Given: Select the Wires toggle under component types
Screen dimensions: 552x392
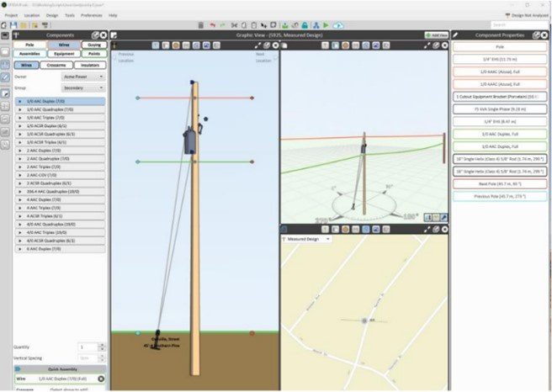Looking at the screenshot, I should [28, 64].
